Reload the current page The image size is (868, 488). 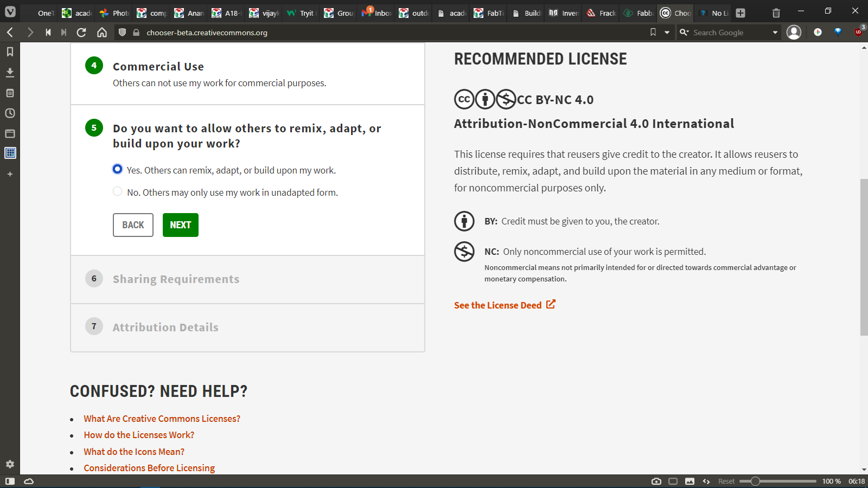81,33
